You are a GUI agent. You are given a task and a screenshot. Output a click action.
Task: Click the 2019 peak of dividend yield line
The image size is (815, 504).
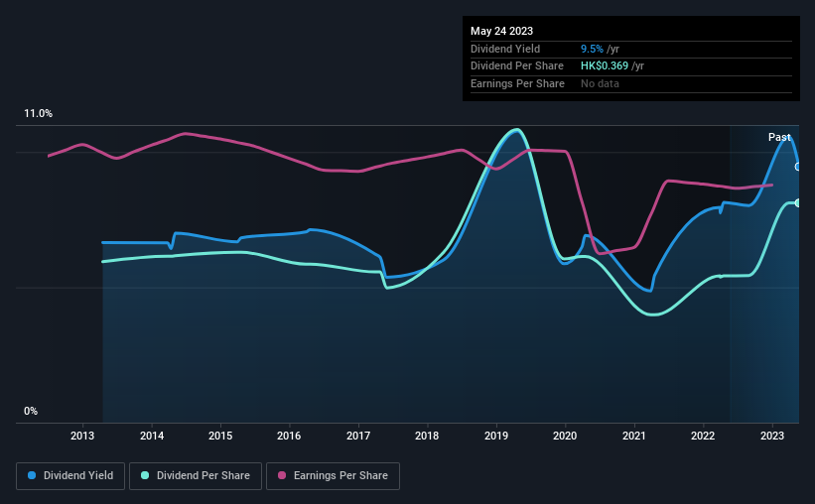(515, 131)
